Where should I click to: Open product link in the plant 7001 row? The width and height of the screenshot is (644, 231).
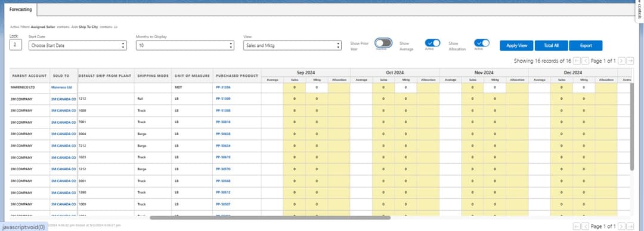pyautogui.click(x=223, y=122)
